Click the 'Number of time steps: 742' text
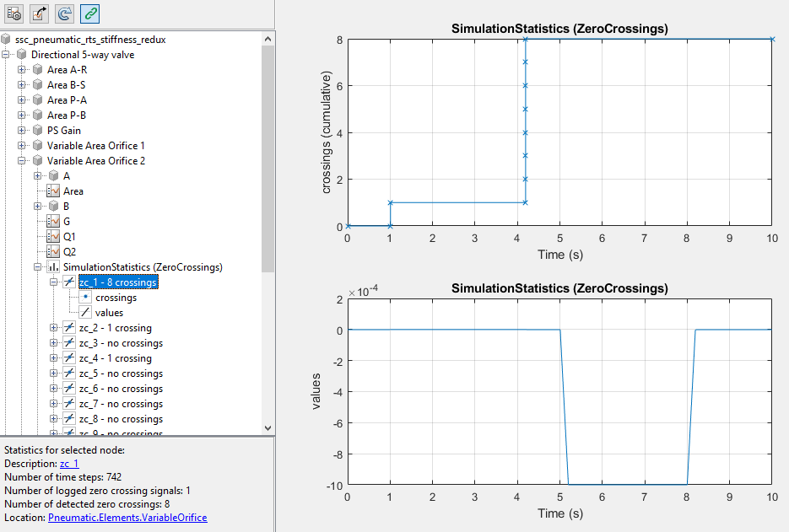Screen dimensions: 789x532 [63, 476]
